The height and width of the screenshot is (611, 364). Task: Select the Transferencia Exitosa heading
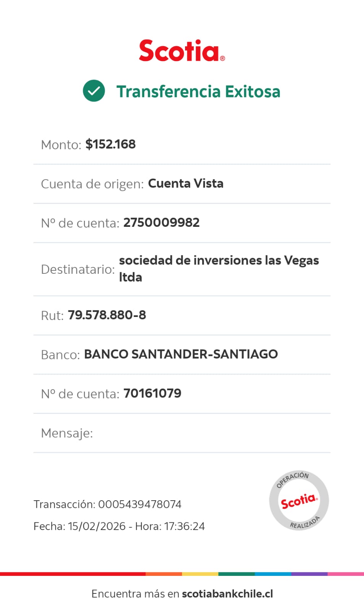click(x=198, y=92)
